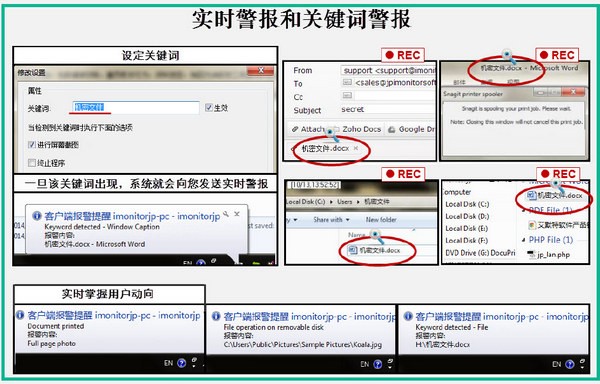Image resolution: width=600 pixels, height=384 pixels.
Task: Click the New folder button
Action: (381, 220)
